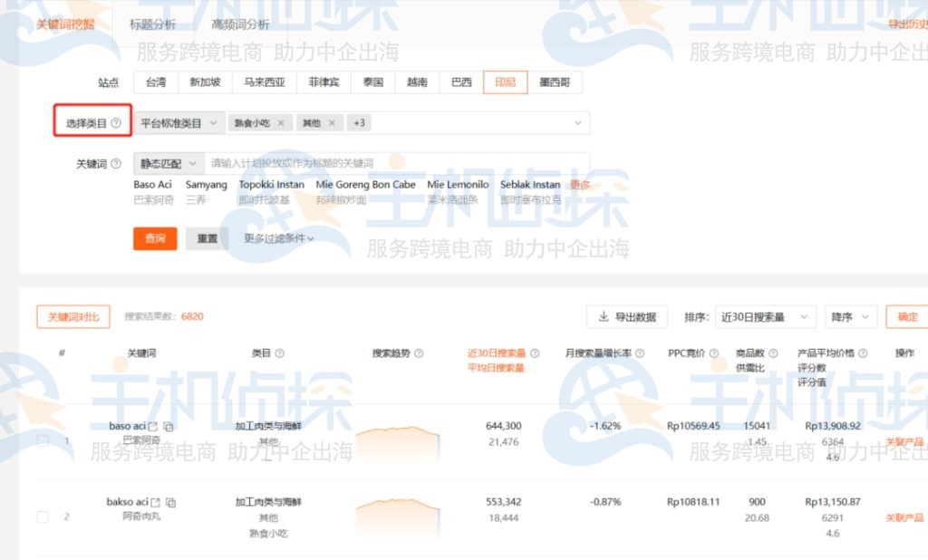Open the 近30日搜索量 sort dropdown

point(764,317)
